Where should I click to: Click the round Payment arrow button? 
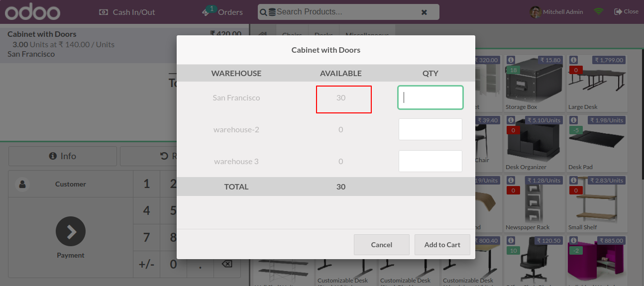pyautogui.click(x=71, y=231)
